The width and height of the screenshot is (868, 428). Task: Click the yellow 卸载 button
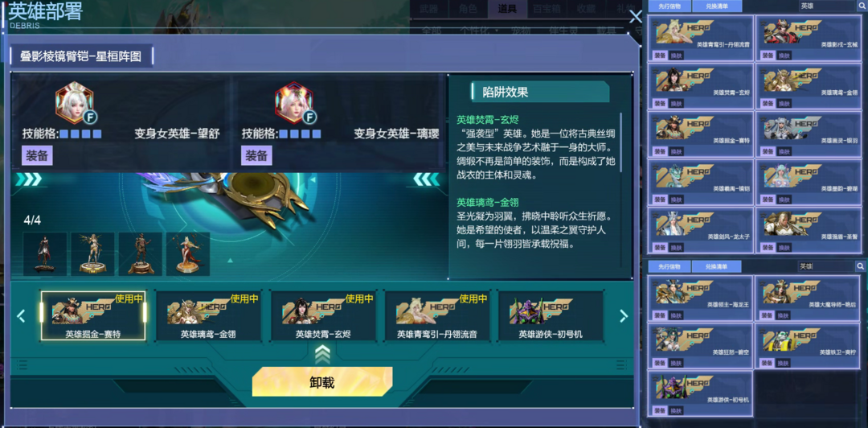[x=322, y=381]
